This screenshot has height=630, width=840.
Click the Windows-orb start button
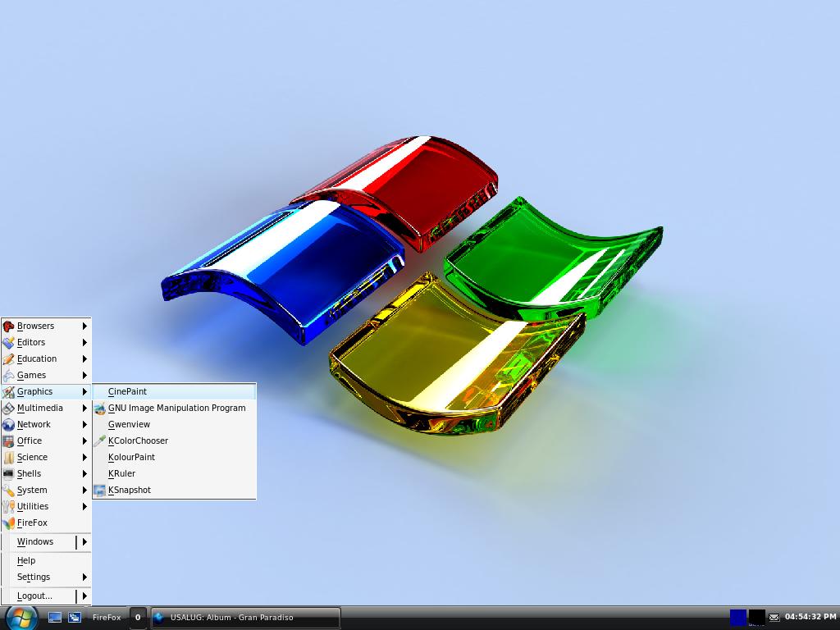click(21, 618)
